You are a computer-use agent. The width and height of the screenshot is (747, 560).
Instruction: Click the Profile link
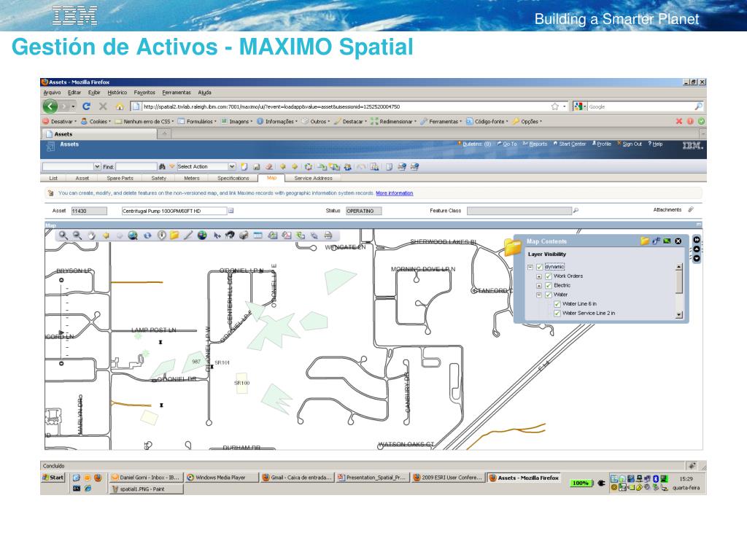(604, 144)
